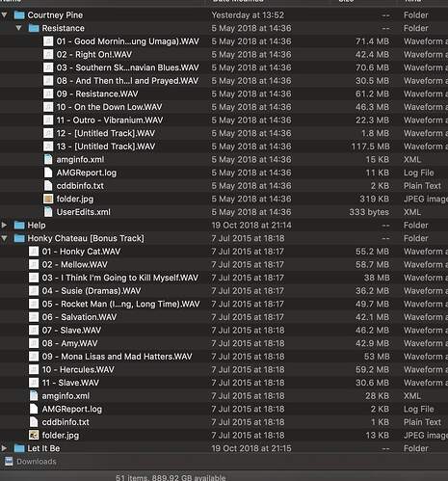Expand the Help folder

(4, 225)
